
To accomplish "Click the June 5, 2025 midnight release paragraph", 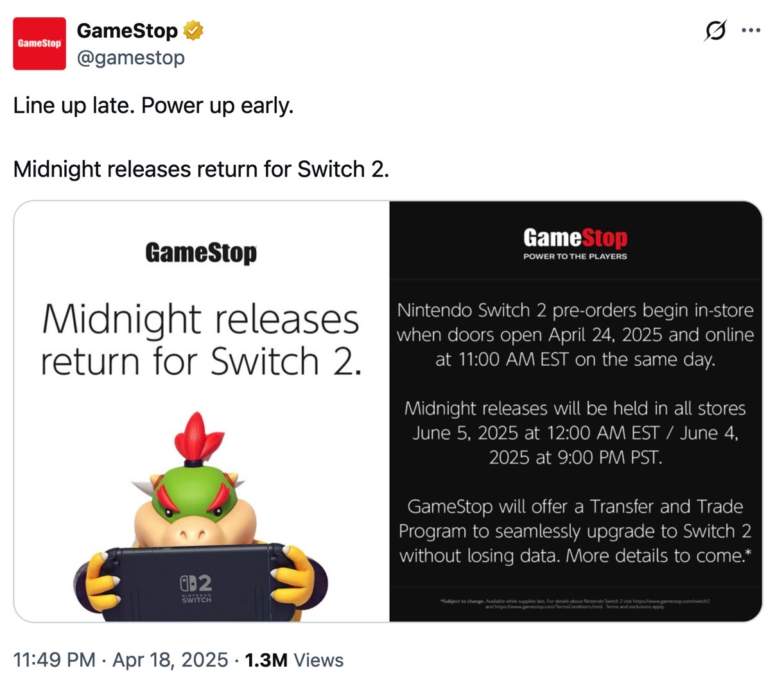I will pyautogui.click(x=575, y=433).
